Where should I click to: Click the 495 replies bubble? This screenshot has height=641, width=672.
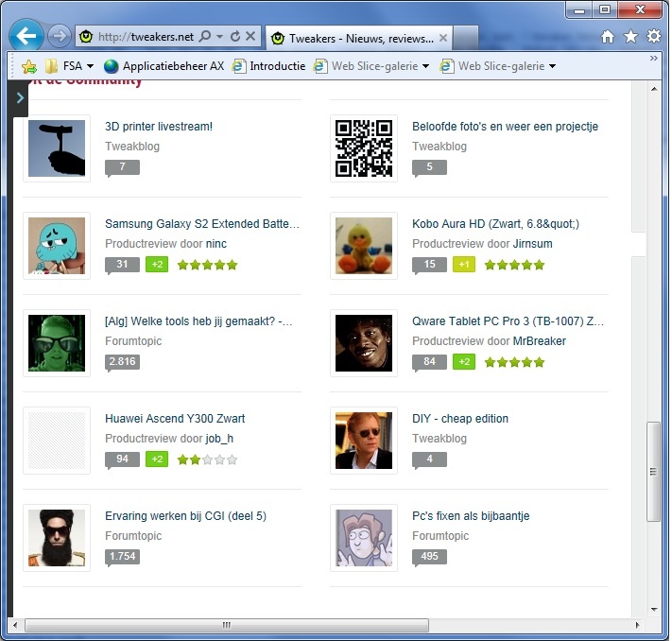tap(429, 557)
